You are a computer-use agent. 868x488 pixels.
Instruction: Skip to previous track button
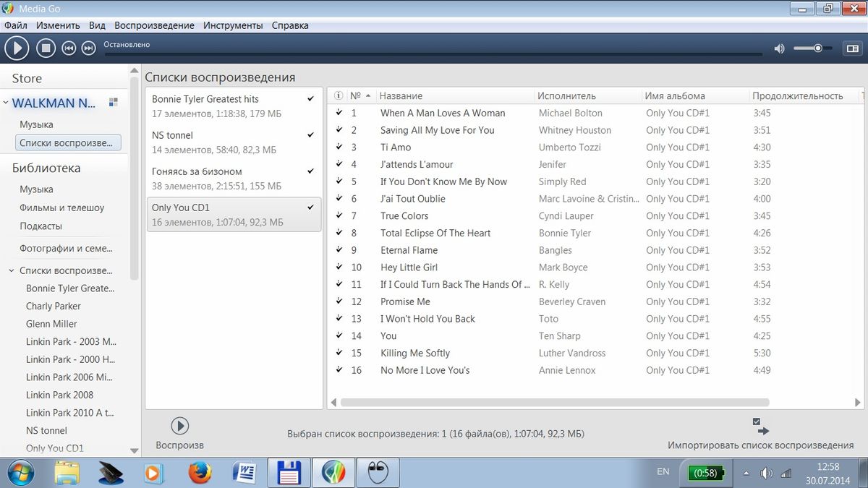click(69, 48)
